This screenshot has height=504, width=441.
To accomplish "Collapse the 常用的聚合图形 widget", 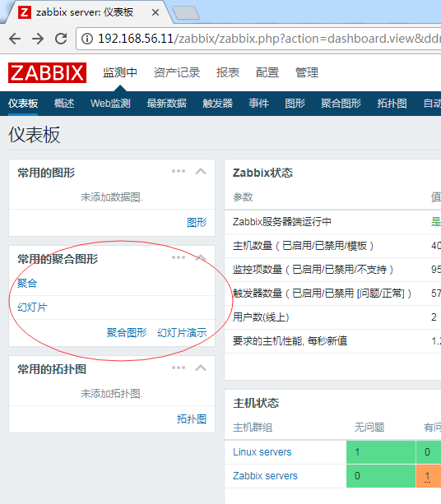I will tap(201, 257).
